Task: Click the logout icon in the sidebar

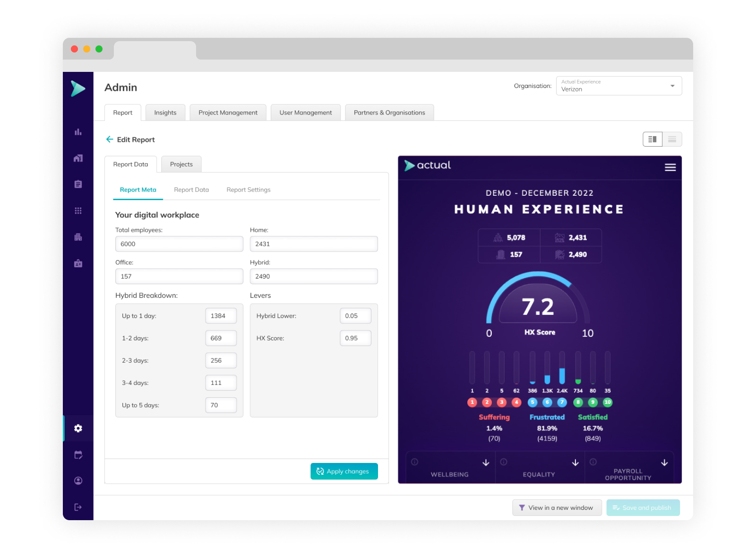Action: 78,507
